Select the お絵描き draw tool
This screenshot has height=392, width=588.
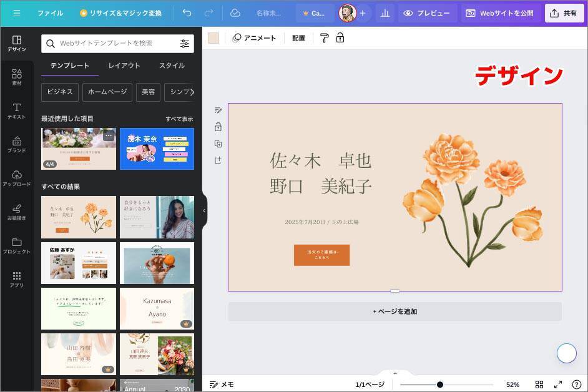tap(17, 212)
